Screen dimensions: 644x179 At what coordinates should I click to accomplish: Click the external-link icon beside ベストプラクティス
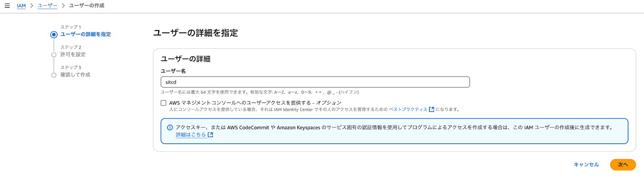pyautogui.click(x=431, y=109)
